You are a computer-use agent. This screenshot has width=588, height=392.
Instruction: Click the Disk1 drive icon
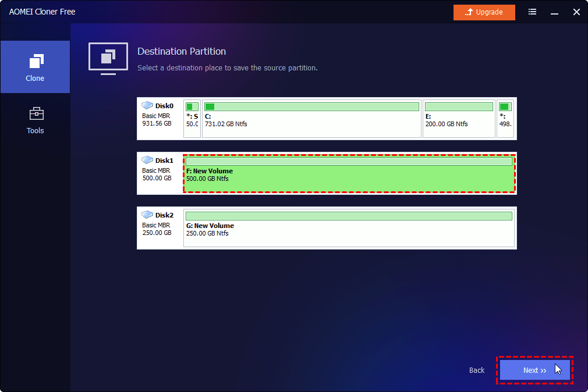coord(148,161)
